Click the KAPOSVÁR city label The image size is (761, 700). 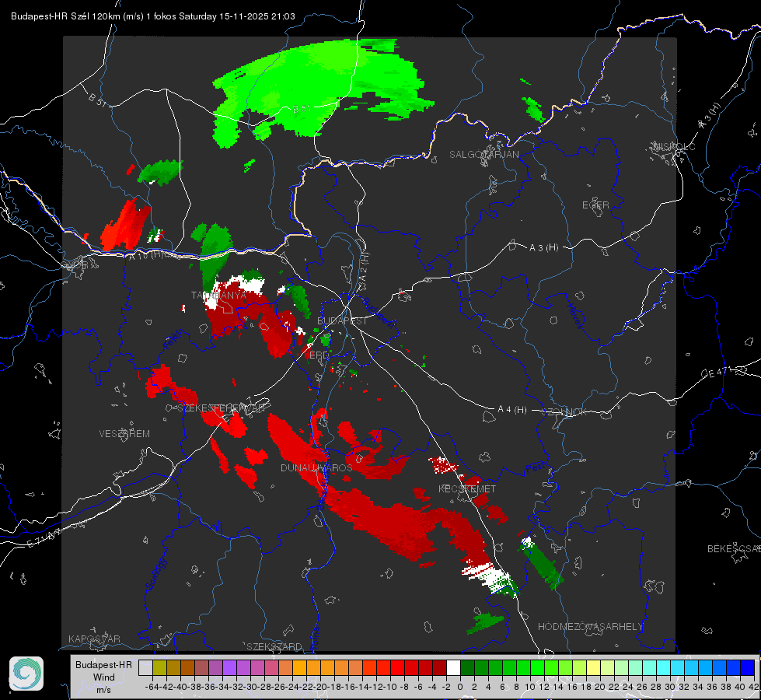pos(94,639)
